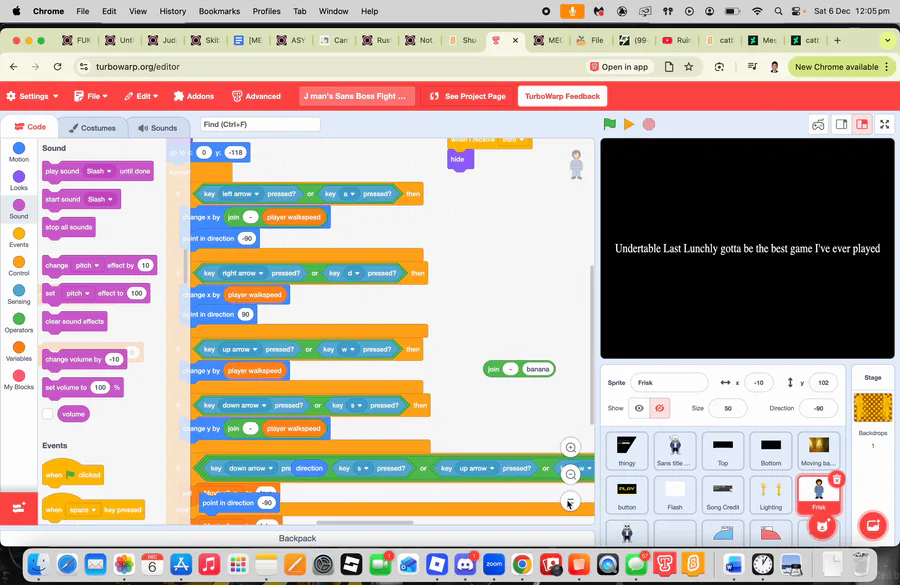The image size is (900, 585).
Task: Select the Control block category
Action: [x=19, y=266]
